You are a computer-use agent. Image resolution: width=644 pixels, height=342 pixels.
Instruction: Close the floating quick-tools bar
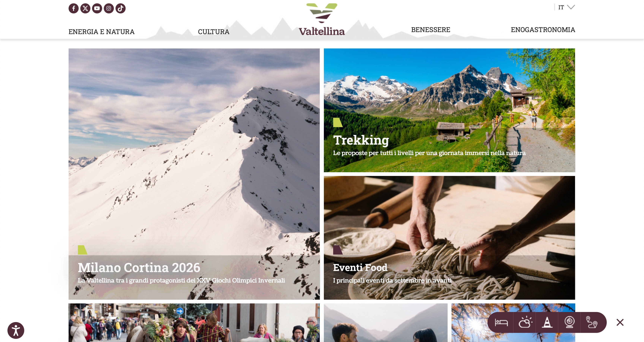(x=620, y=322)
